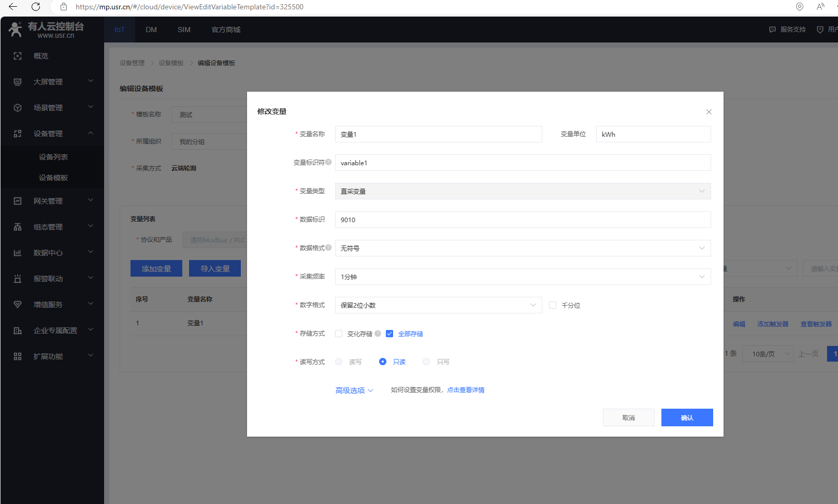Click the 服务支持 chat icon
The height and width of the screenshot is (504, 838).
pyautogui.click(x=773, y=30)
